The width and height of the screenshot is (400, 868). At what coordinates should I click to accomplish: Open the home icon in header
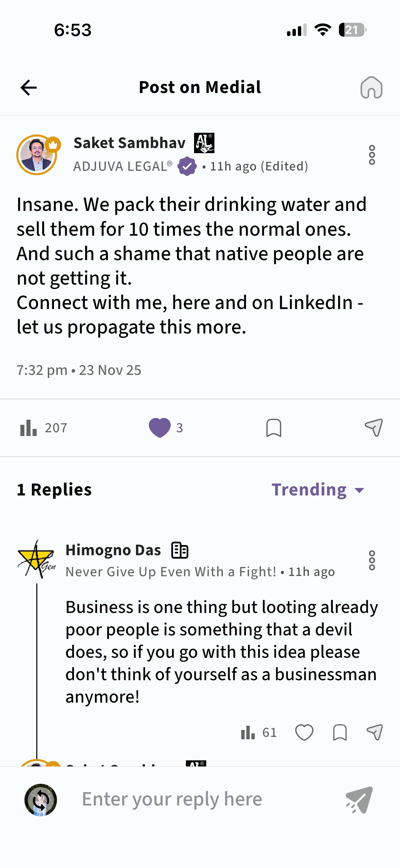click(x=371, y=88)
